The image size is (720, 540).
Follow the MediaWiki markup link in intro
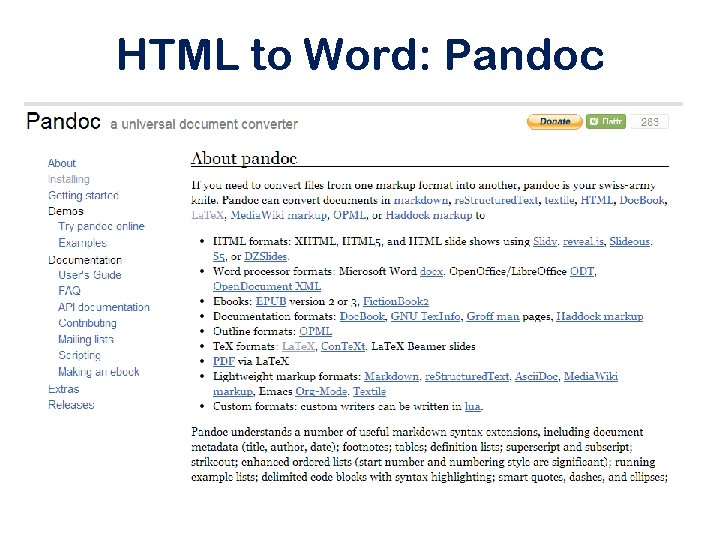click(x=279, y=215)
